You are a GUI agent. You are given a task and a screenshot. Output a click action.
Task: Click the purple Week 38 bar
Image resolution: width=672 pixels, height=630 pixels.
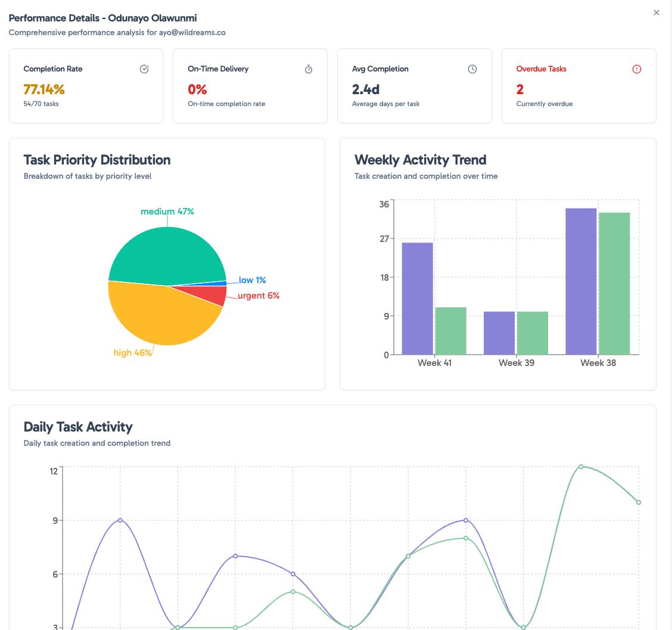pos(581,281)
